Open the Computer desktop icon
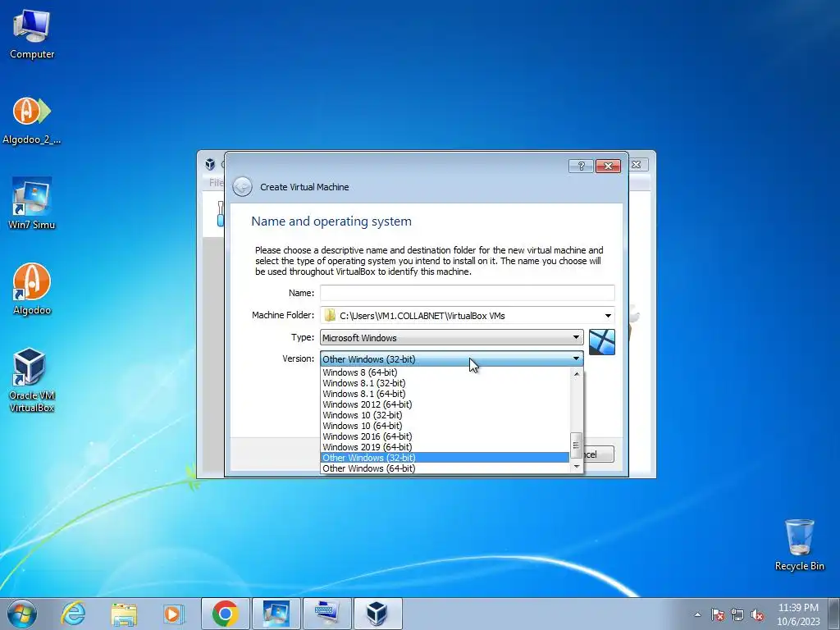This screenshot has height=630, width=840. pyautogui.click(x=32, y=34)
